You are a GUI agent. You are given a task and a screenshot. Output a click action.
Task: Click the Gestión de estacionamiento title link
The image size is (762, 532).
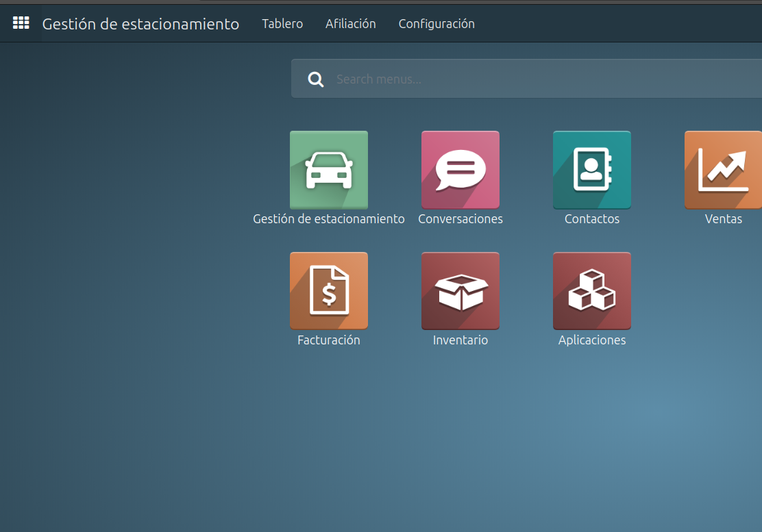(x=141, y=23)
